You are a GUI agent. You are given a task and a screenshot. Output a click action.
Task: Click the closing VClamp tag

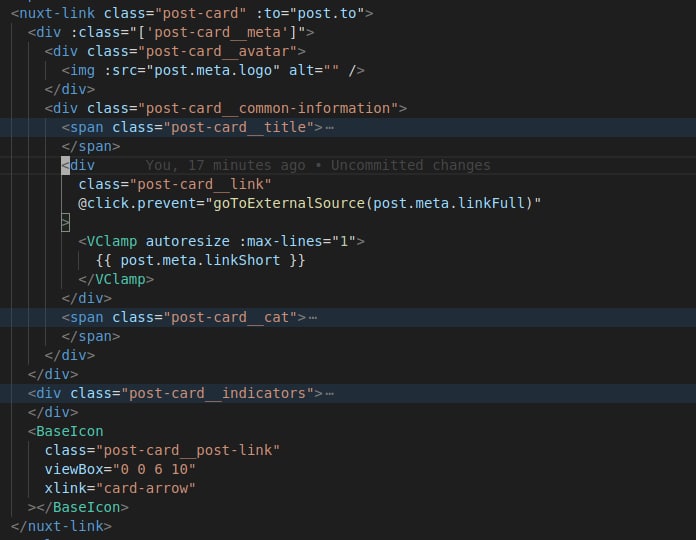116,280
